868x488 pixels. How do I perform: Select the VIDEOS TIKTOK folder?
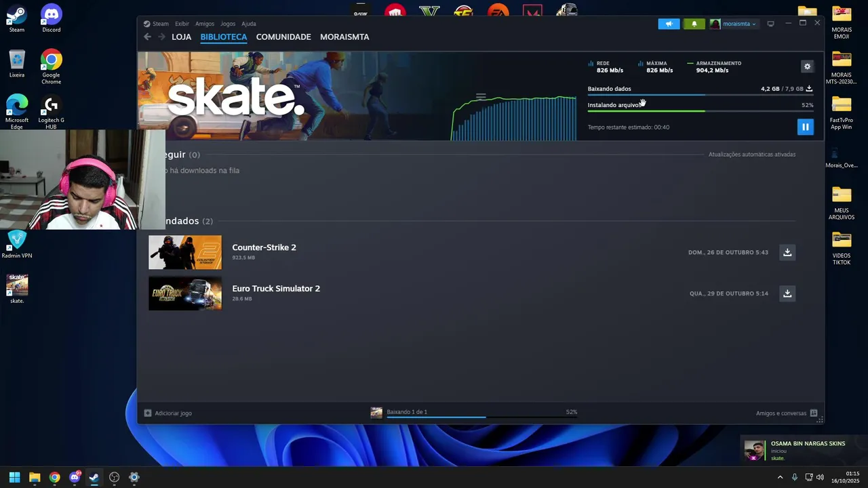coord(842,249)
